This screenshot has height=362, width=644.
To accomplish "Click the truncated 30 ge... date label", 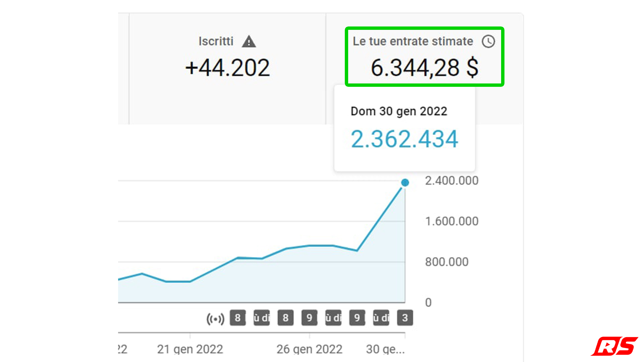I will click(x=385, y=349).
